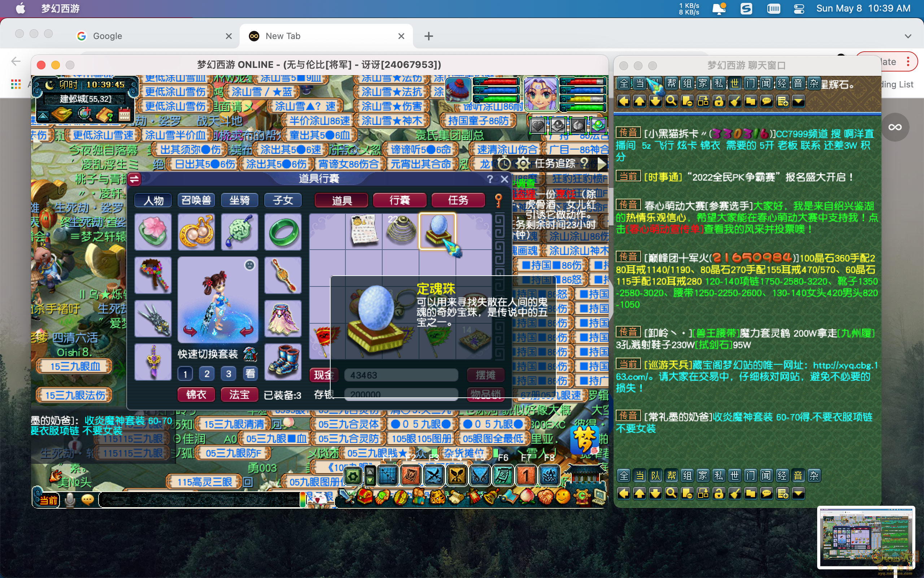Toggle 队 channel in lower chat filter row
The image size is (924, 578).
pos(655,475)
